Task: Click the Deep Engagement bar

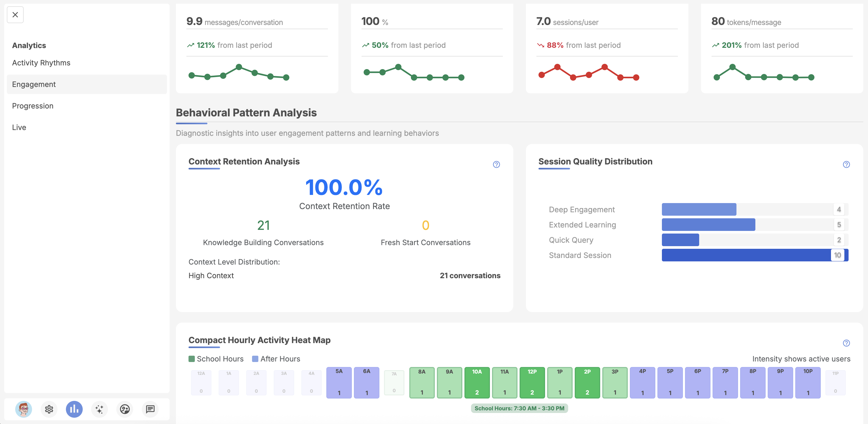Action: (x=699, y=209)
